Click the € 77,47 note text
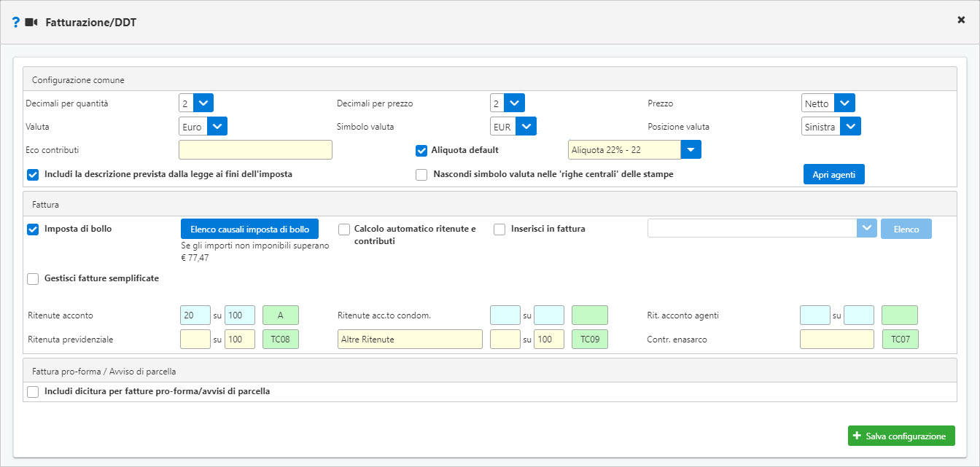Screen dimensions: 980x467 point(195,258)
